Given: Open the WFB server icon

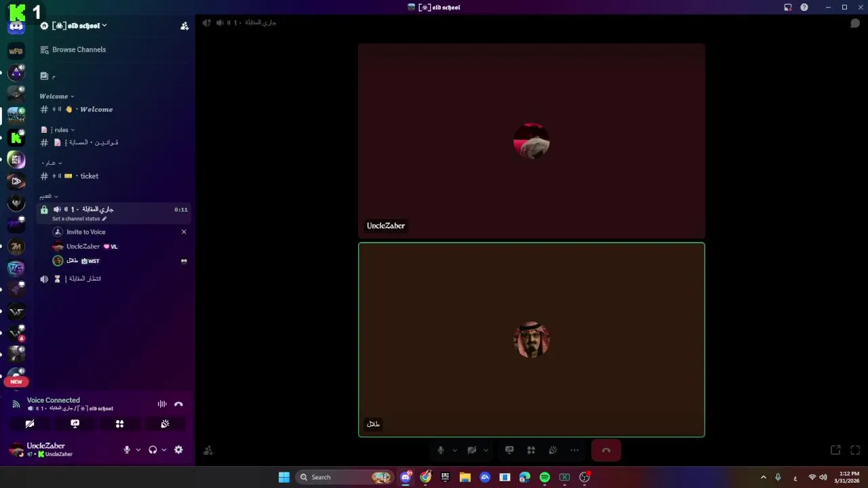Looking at the screenshot, I should click(x=16, y=51).
